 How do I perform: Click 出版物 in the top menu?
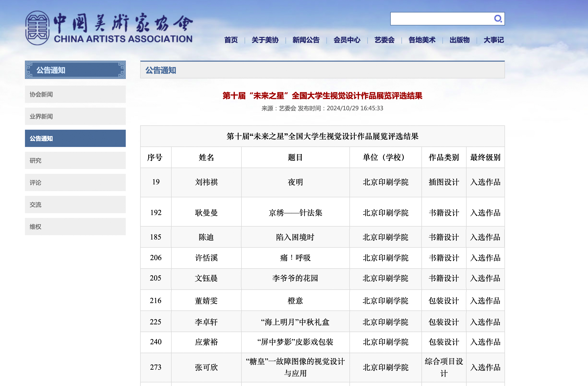[x=459, y=40]
